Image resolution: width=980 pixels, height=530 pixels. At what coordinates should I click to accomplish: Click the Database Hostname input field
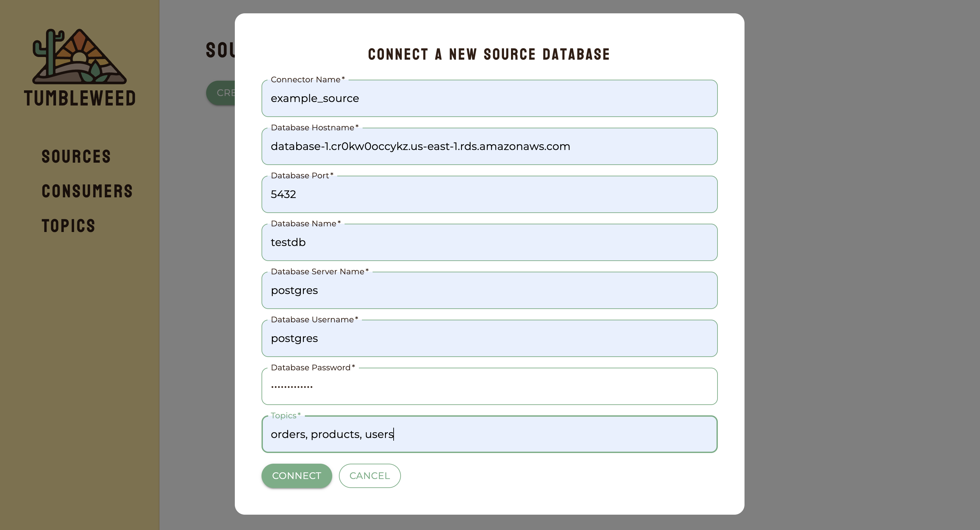489,146
